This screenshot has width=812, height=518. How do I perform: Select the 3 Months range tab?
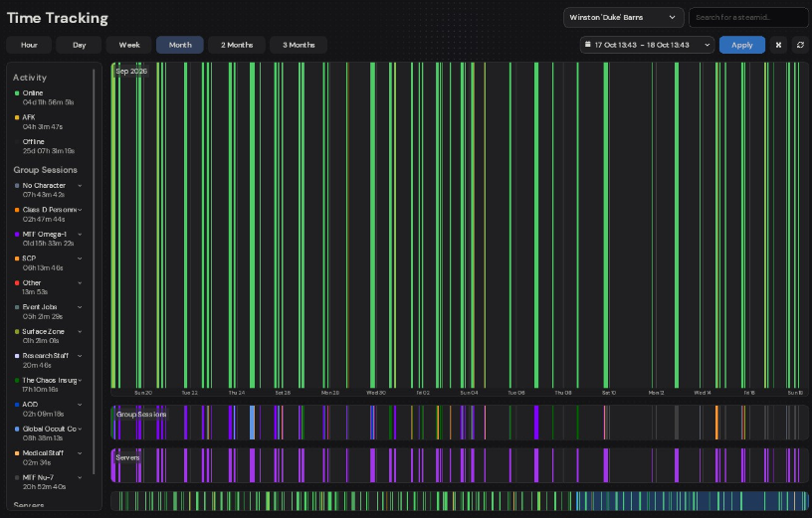click(x=299, y=45)
